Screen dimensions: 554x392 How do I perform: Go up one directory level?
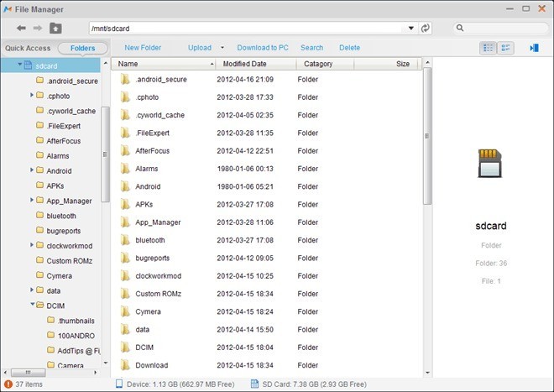[55, 29]
